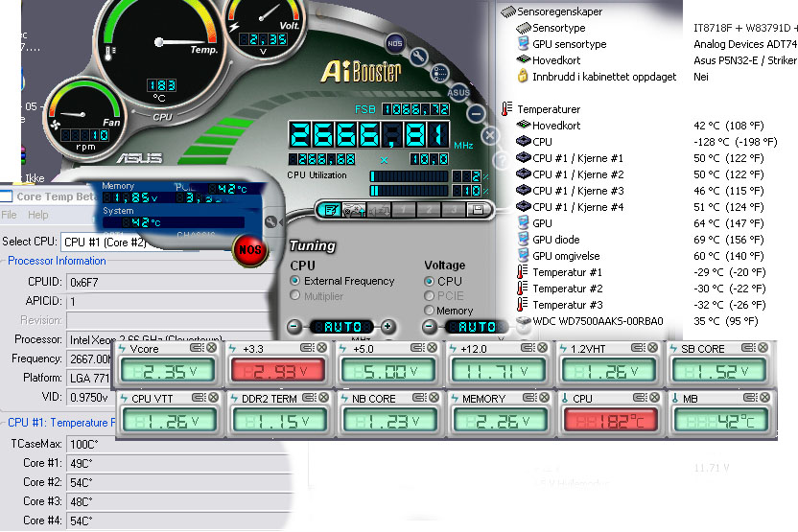Open configuration icon on the MEMORY tile
This screenshot has width=798, height=532.
(528, 397)
